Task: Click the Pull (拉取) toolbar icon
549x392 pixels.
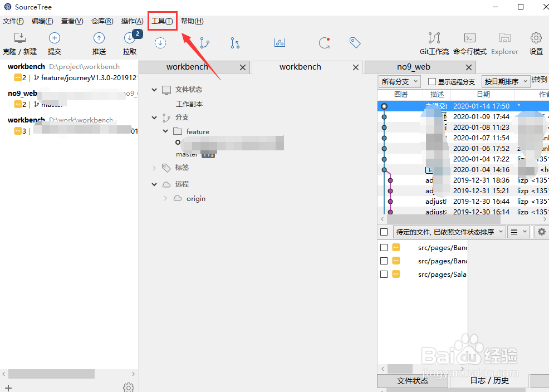Action: (130, 38)
